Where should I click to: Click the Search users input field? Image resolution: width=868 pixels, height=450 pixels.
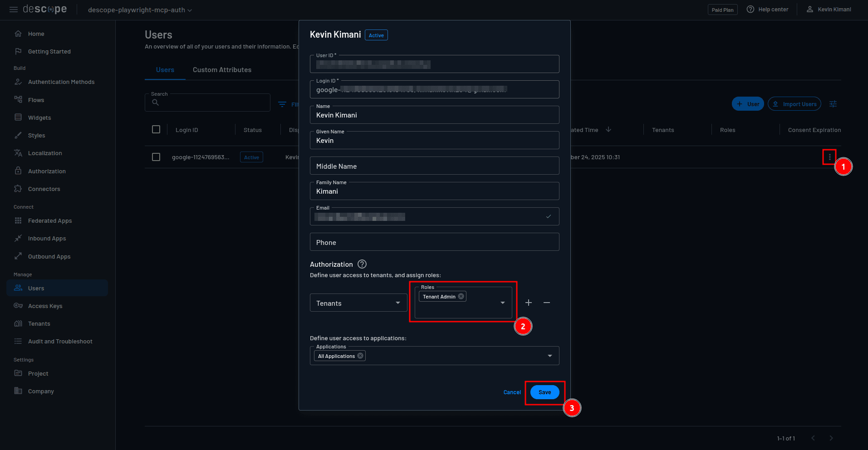[207, 102]
